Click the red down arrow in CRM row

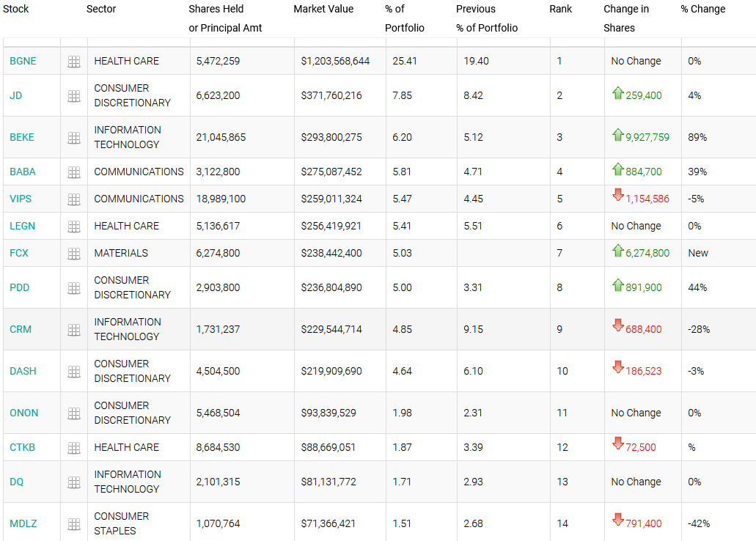pos(618,325)
